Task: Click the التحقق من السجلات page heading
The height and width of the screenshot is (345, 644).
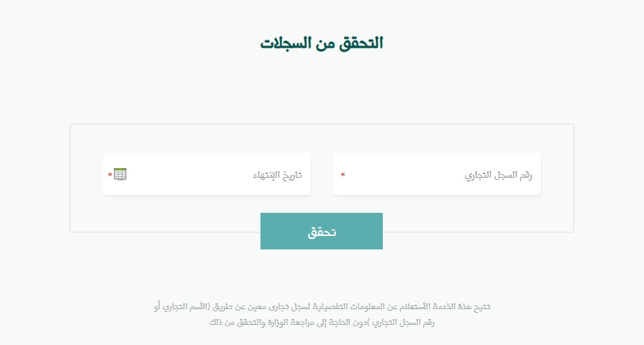Action: click(x=322, y=43)
